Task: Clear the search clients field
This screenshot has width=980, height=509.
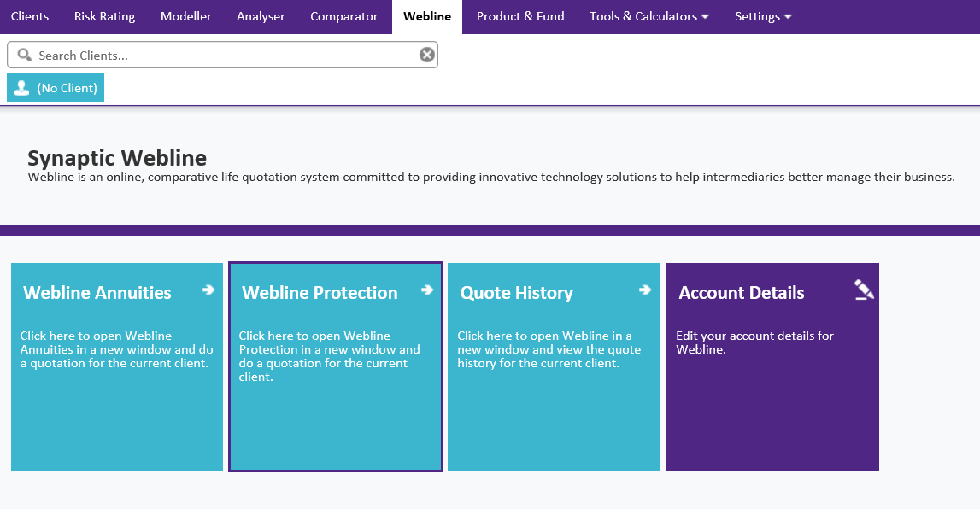Action: point(427,55)
